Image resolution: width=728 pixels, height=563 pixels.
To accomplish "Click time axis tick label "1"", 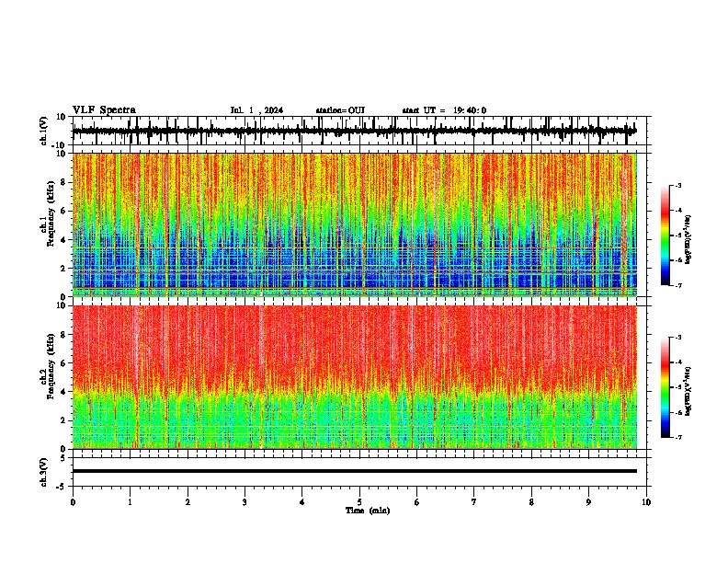I will pos(130,502).
